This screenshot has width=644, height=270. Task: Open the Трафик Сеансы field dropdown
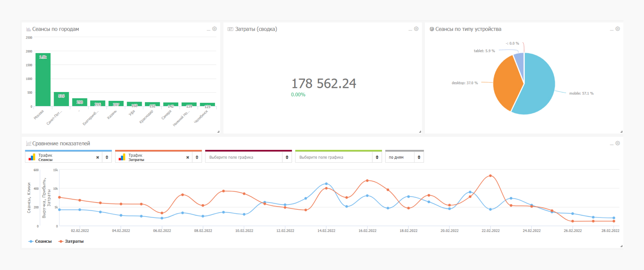click(x=107, y=157)
